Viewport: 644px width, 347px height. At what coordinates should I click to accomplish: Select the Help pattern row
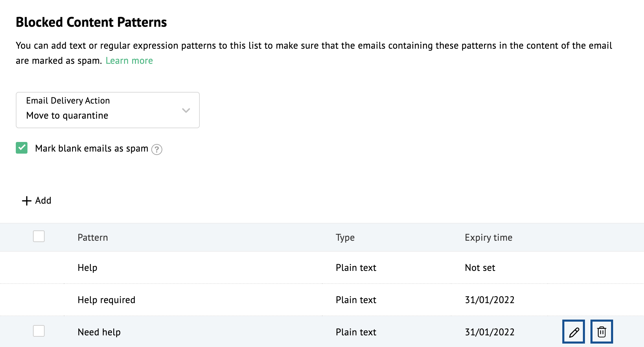87,267
